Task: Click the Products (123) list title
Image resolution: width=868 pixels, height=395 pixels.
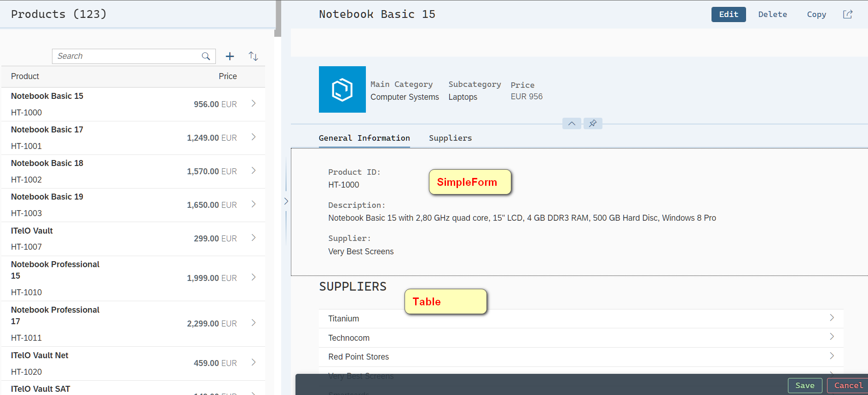Action: click(59, 14)
